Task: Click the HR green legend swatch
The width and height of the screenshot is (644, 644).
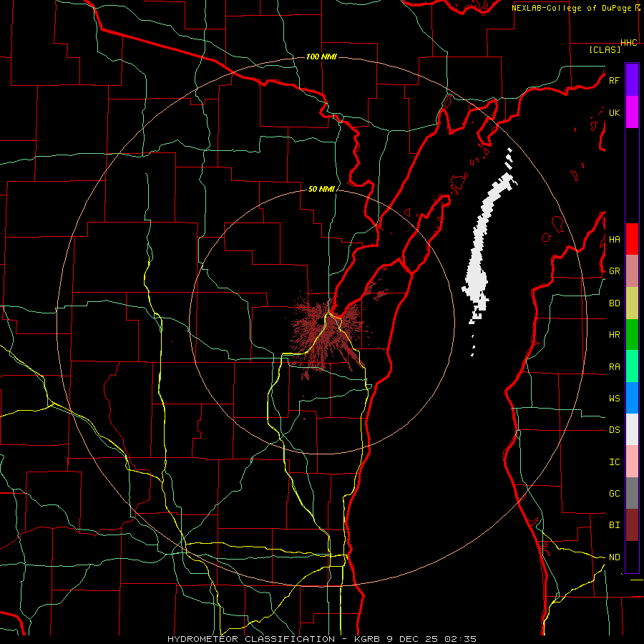Action: [632, 335]
